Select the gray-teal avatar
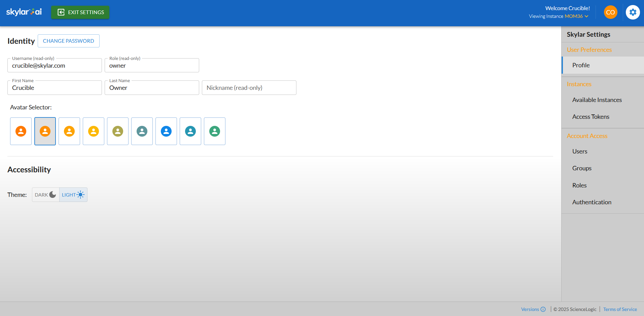This screenshot has height=316, width=644. (x=142, y=131)
